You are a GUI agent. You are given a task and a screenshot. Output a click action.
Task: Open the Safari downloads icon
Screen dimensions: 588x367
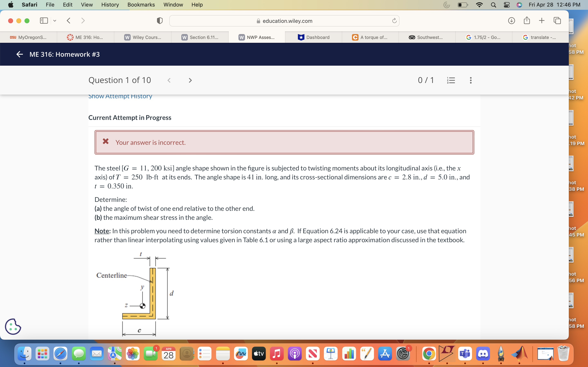[x=511, y=21]
